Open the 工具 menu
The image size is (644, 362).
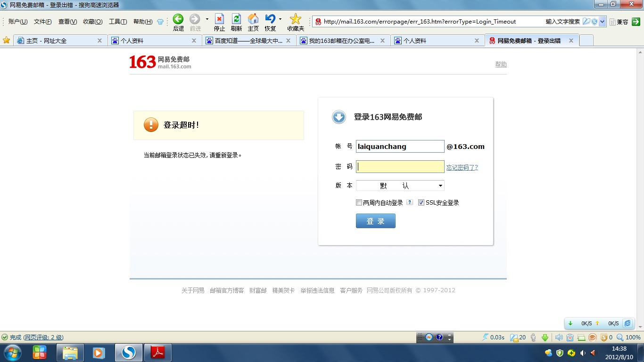coord(118,22)
